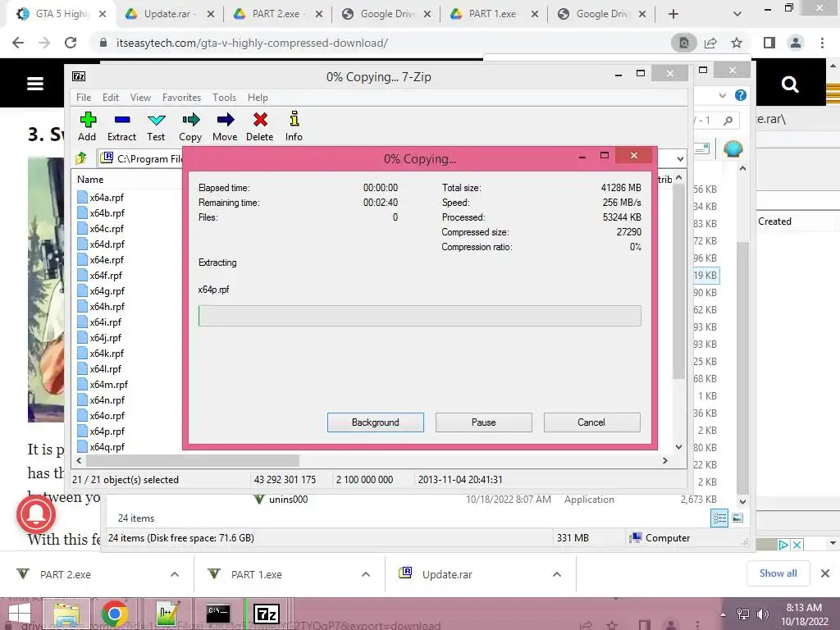Open the Edit menu in 7-Zip
This screenshot has width=840, height=630.
point(111,98)
